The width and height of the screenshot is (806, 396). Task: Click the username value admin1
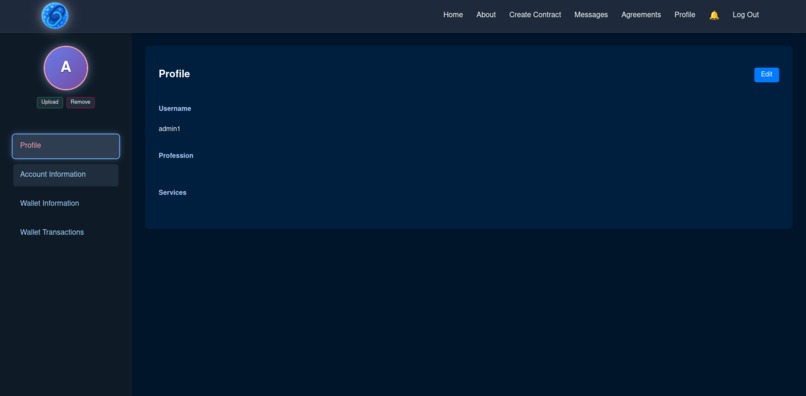tap(169, 129)
